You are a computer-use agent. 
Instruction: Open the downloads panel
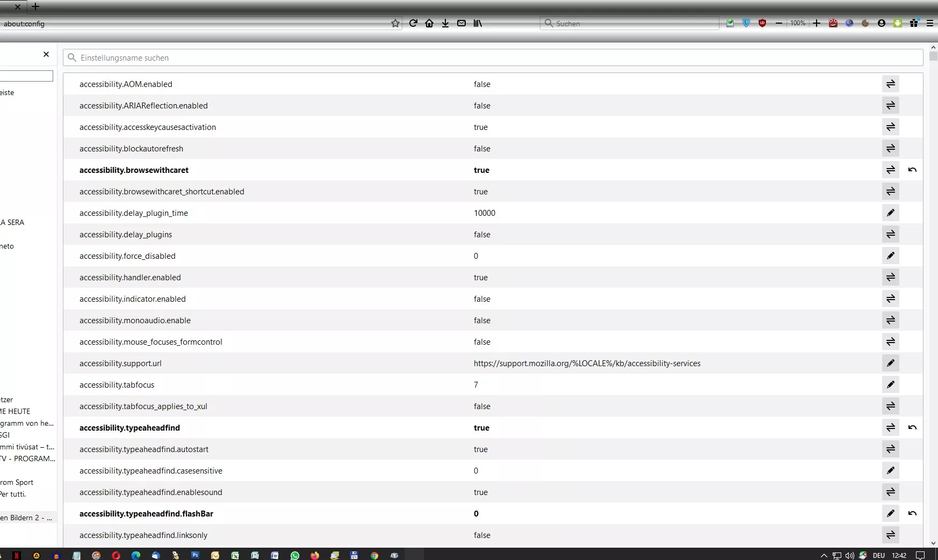[x=445, y=23]
